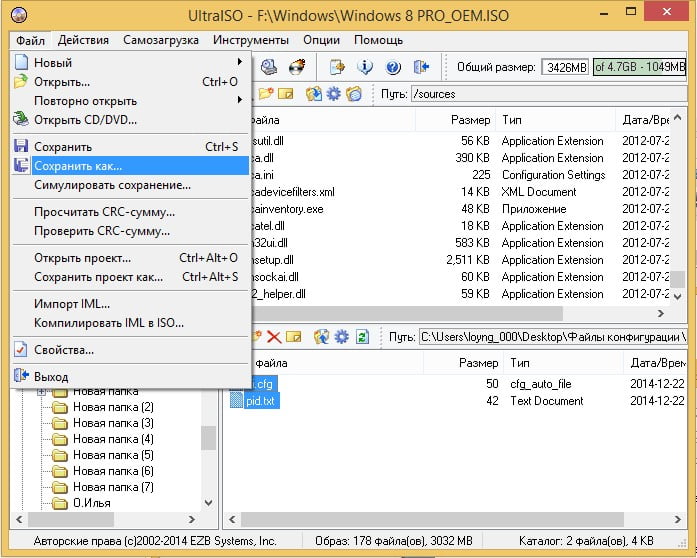Image resolution: width=697 pixels, height=558 pixels.
Task: Click gear icon next to /sources path
Action: pos(333,94)
